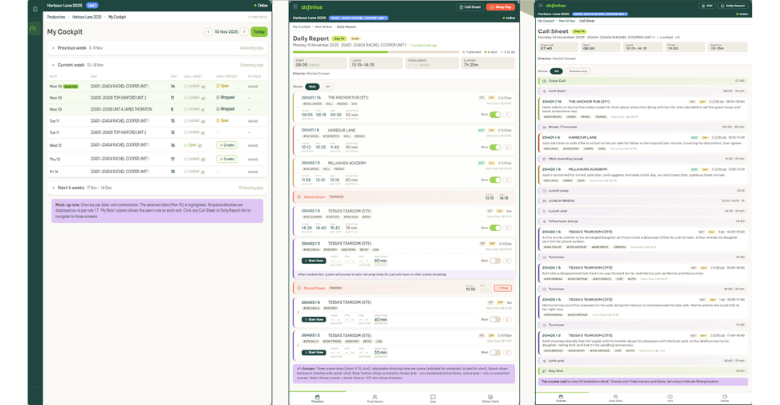This screenshot has height=405, width=780.
Task: Go to next date in My Cockpit
Action: click(244, 32)
